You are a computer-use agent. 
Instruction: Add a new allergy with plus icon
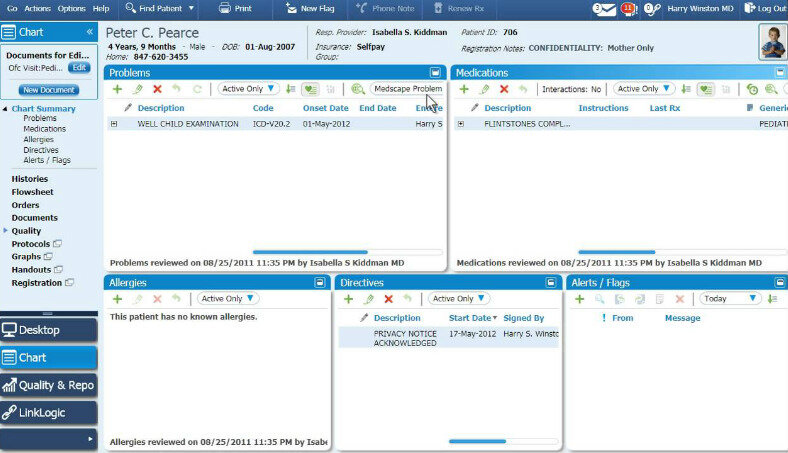tap(117, 299)
